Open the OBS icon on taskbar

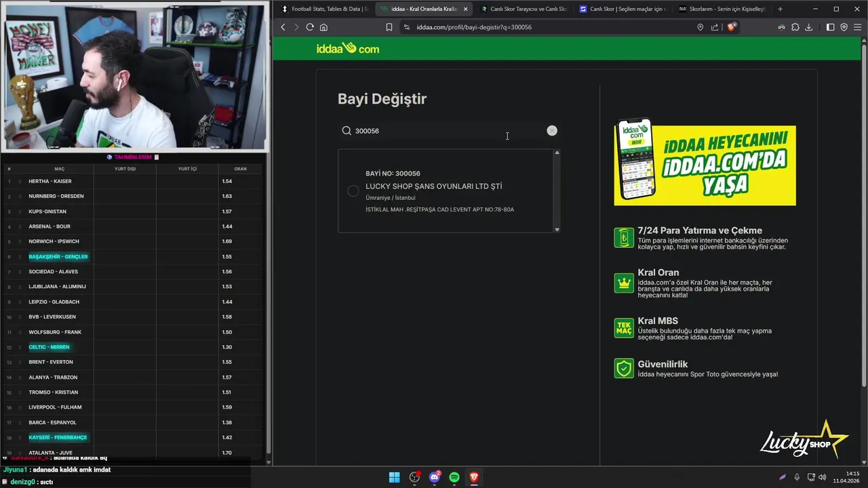click(414, 477)
